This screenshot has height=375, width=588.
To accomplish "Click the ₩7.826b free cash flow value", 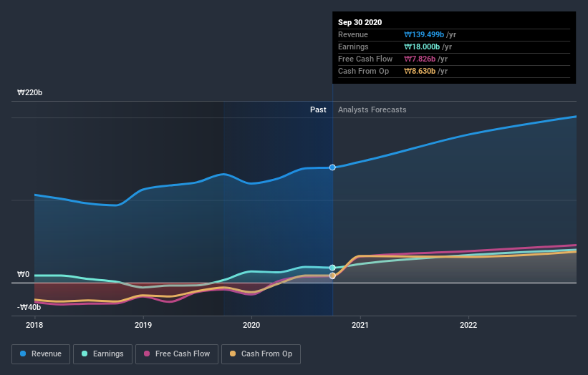I will pyautogui.click(x=420, y=59).
